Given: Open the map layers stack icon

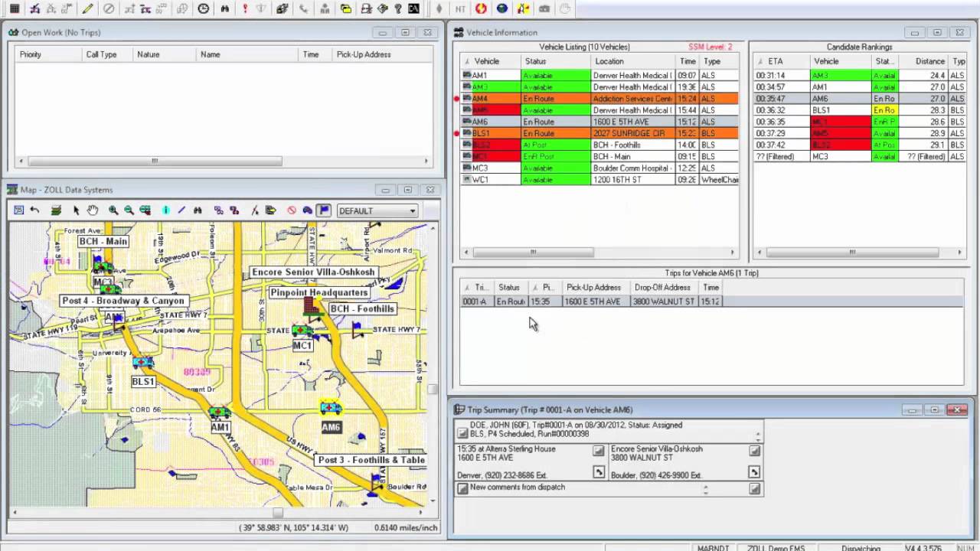Looking at the screenshot, I should pos(56,210).
